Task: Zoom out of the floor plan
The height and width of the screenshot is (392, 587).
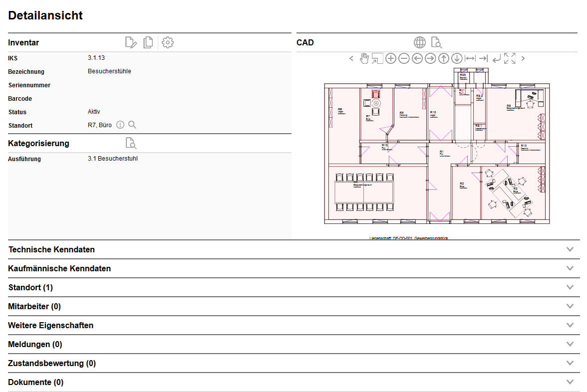Action: point(404,58)
